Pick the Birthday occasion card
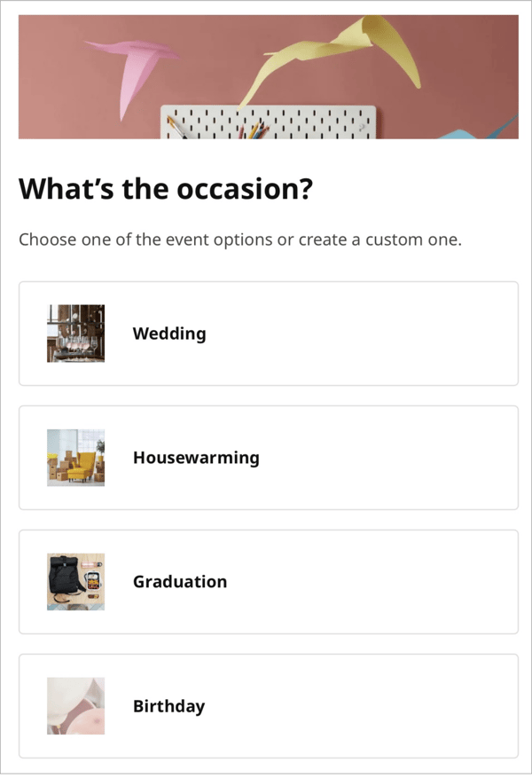532x778 pixels. coord(269,706)
